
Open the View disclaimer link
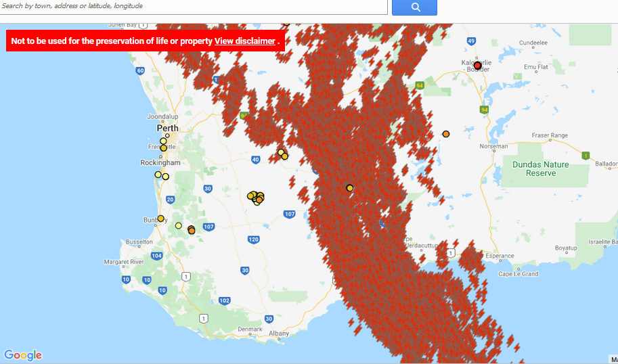[244, 41]
